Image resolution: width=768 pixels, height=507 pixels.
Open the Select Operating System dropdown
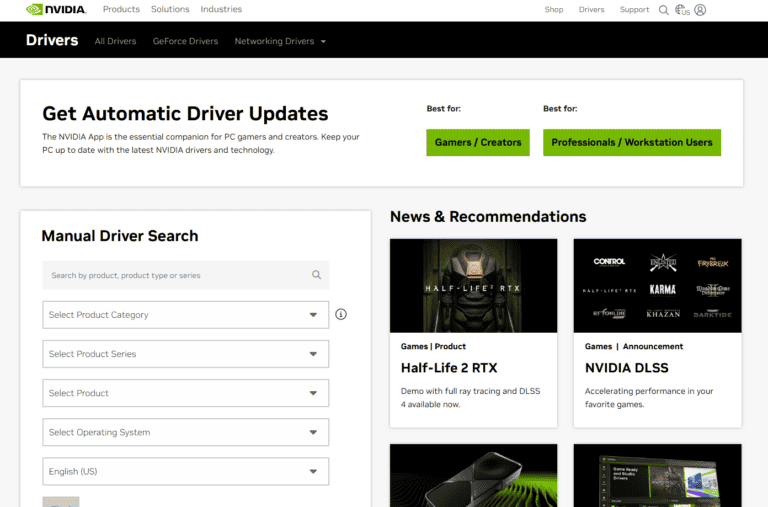(x=186, y=432)
